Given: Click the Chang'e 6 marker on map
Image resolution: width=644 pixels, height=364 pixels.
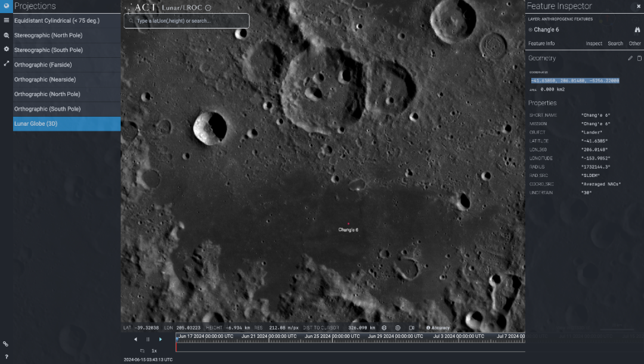Looking at the screenshot, I should (348, 224).
